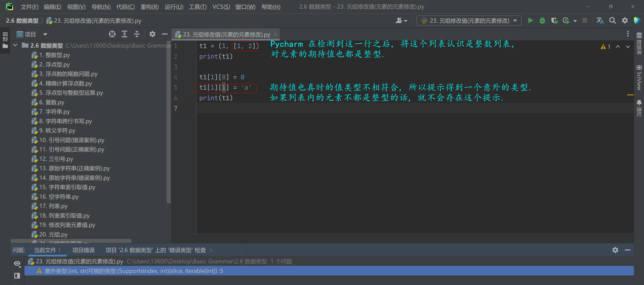
Task: Run with coverage shield icon
Action: coord(554,21)
